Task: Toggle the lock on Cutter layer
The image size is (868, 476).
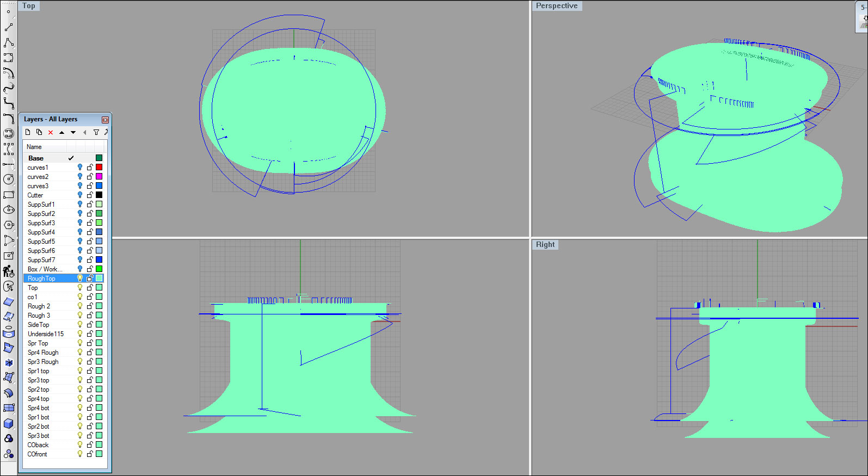Action: [90, 195]
